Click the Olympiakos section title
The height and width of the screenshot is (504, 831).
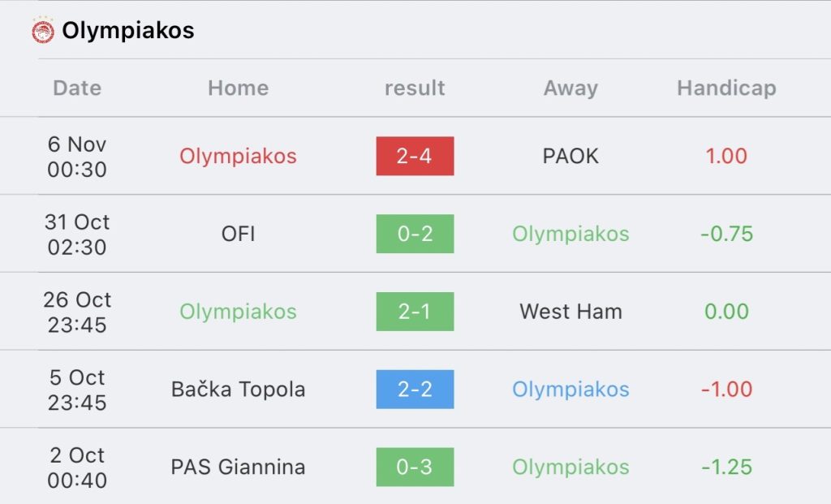point(128,31)
